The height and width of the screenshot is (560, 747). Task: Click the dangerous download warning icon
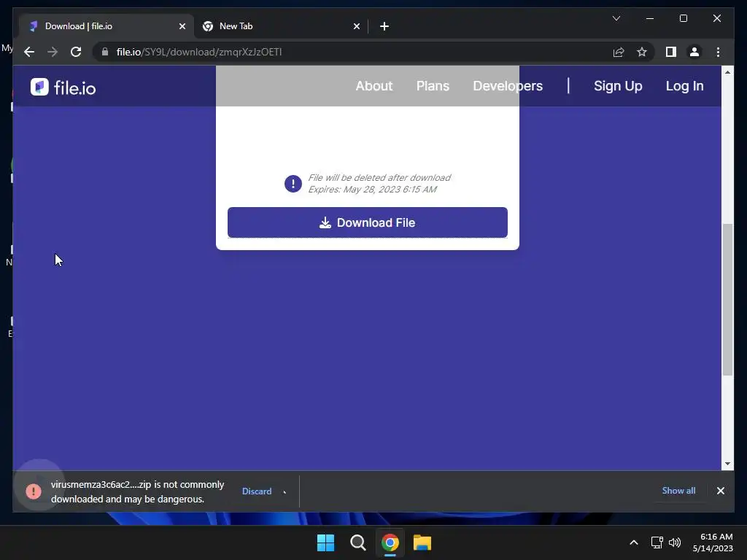(x=34, y=491)
